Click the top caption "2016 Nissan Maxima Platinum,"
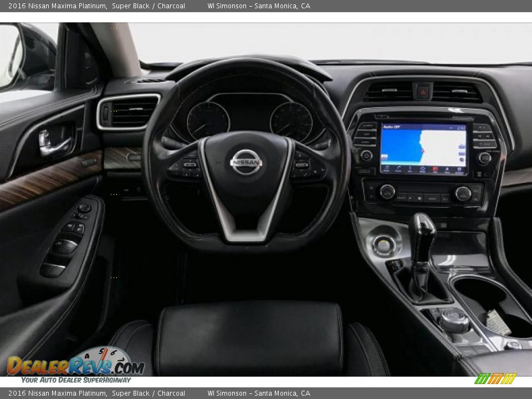Screen dimensions: 532x399 pyautogui.click(x=58, y=6)
